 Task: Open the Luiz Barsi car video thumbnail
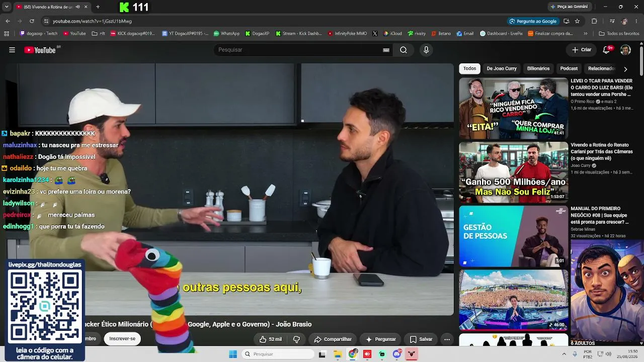(x=513, y=108)
